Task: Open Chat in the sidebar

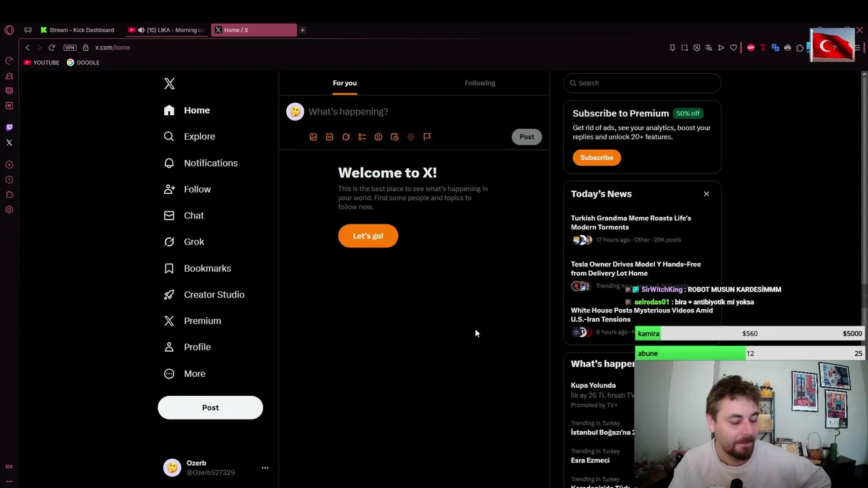Action: coord(184,216)
